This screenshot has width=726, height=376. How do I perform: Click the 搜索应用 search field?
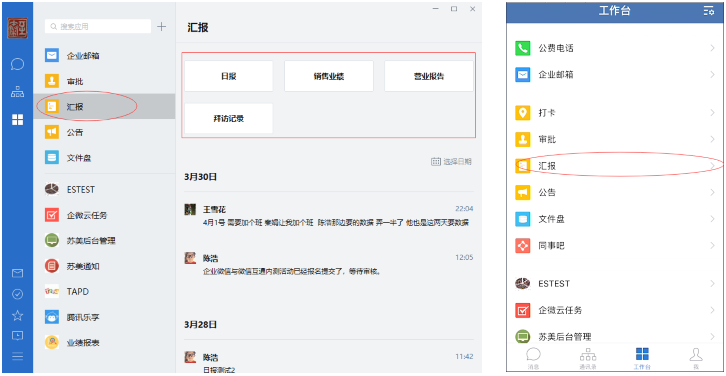98,26
